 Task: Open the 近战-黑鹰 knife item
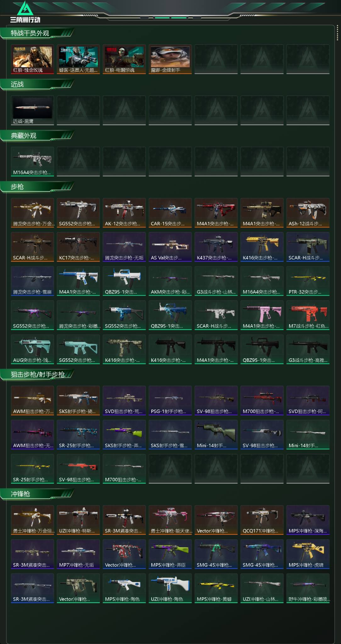pos(32,111)
